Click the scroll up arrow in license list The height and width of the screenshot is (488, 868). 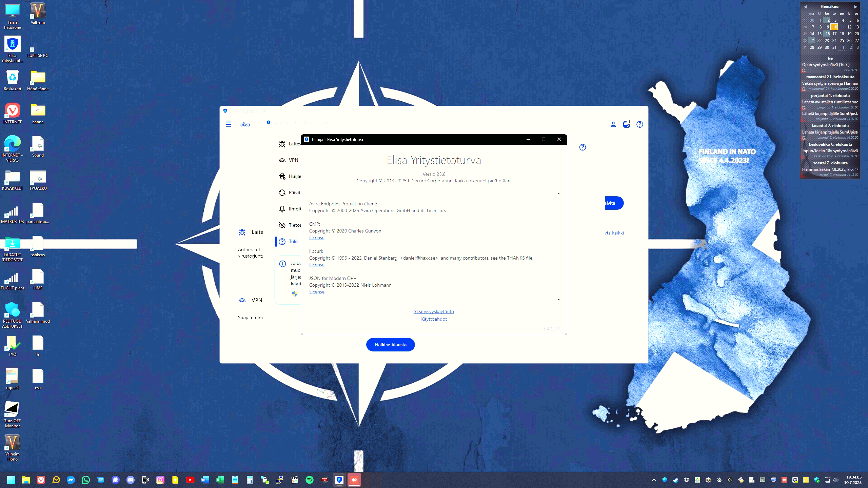pos(559,194)
